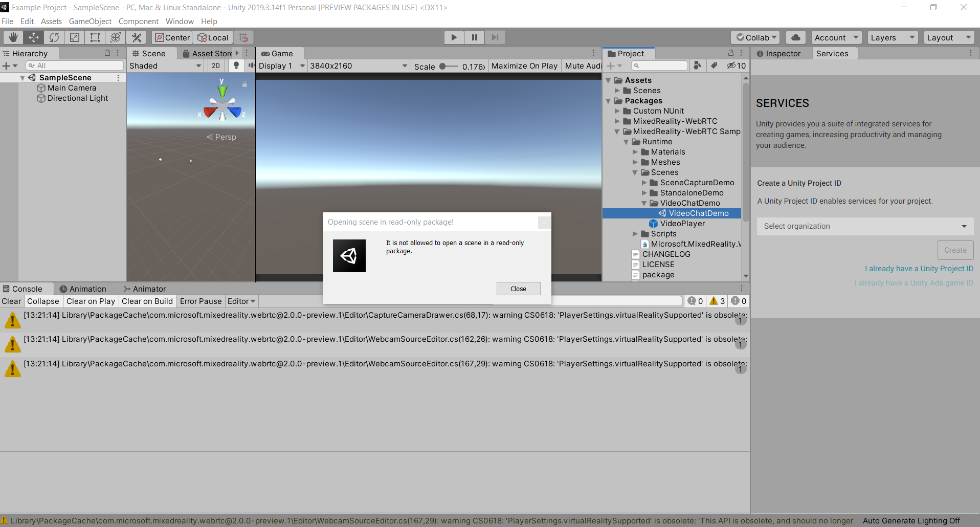980x527 pixels.
Task: Open the Shaded draw mode dropdown
Action: pyautogui.click(x=164, y=65)
